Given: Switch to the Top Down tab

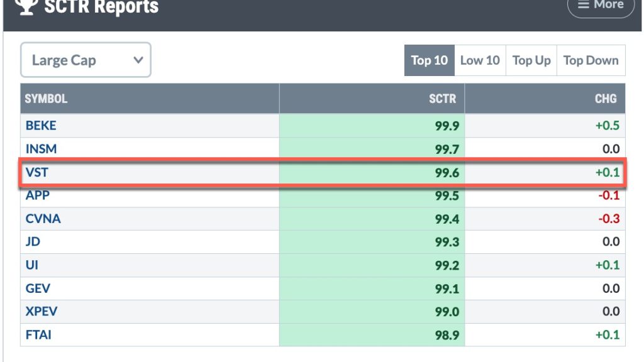Looking at the screenshot, I should coord(591,60).
